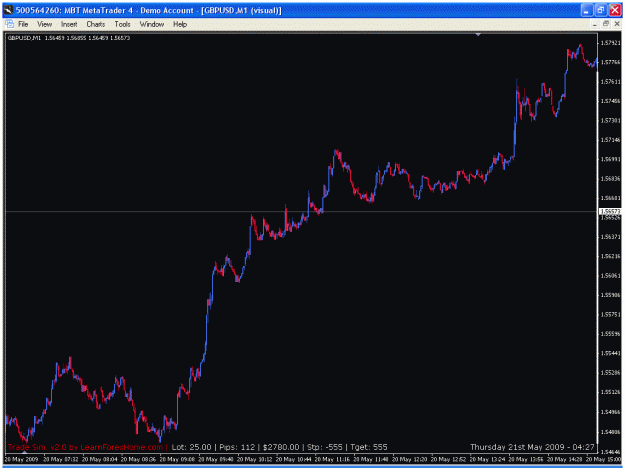
Task: Click the '20 May 07:32' time axis label
Action: (x=60, y=459)
